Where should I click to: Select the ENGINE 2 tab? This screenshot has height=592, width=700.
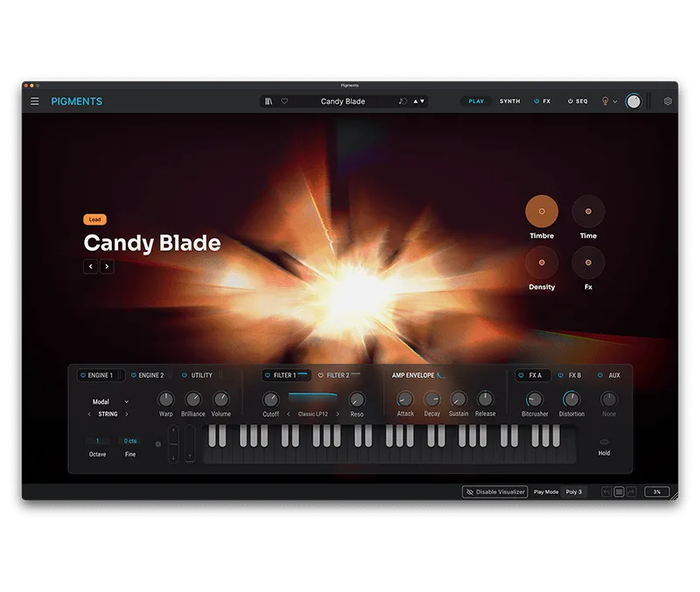[x=151, y=375]
